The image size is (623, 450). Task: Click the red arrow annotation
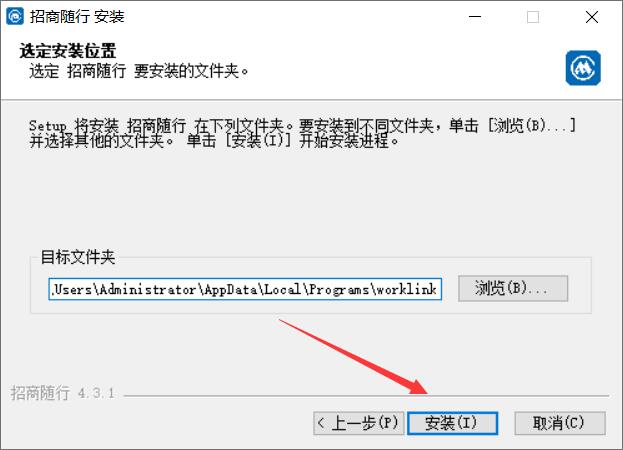coord(353,356)
